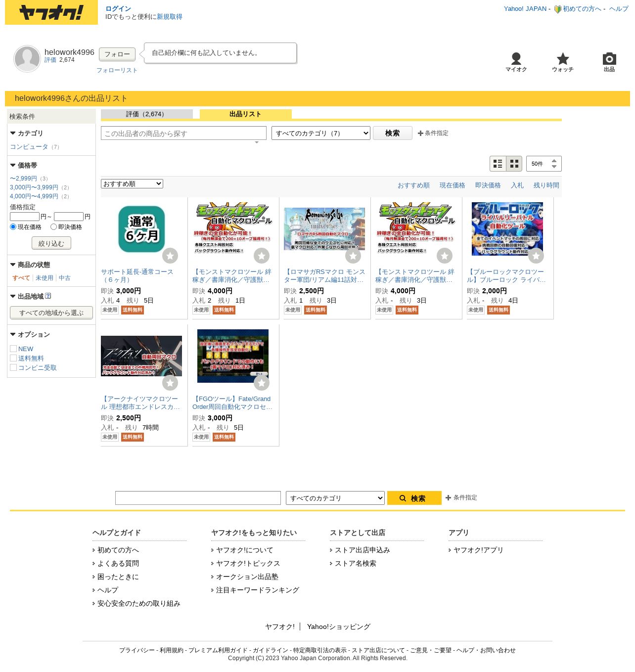This screenshot has width=635, height=672.
Task: Star the ブルーロックマクロツール listing
Action: [x=536, y=256]
